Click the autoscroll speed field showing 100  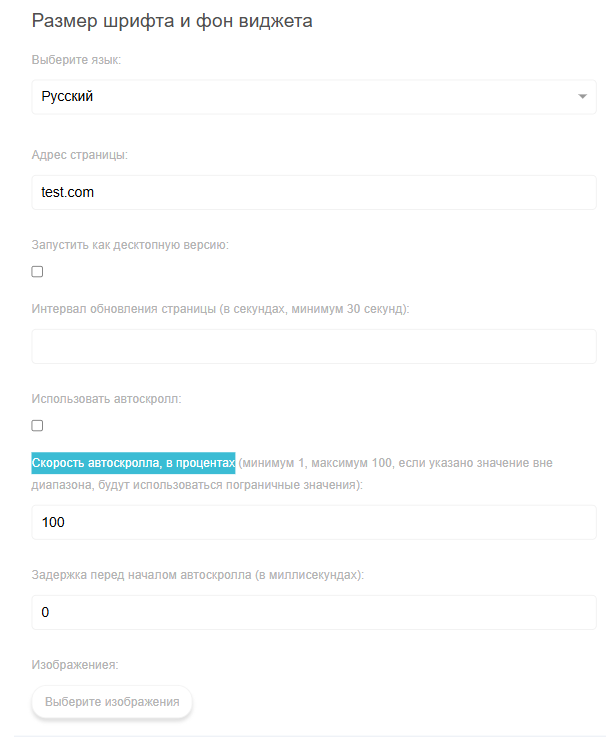pos(314,522)
